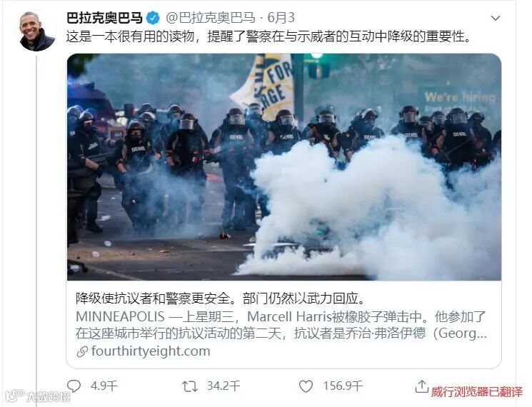This screenshot has width=532, height=407.
Task: Click the 6月3 tweet date
Action: tap(281, 18)
